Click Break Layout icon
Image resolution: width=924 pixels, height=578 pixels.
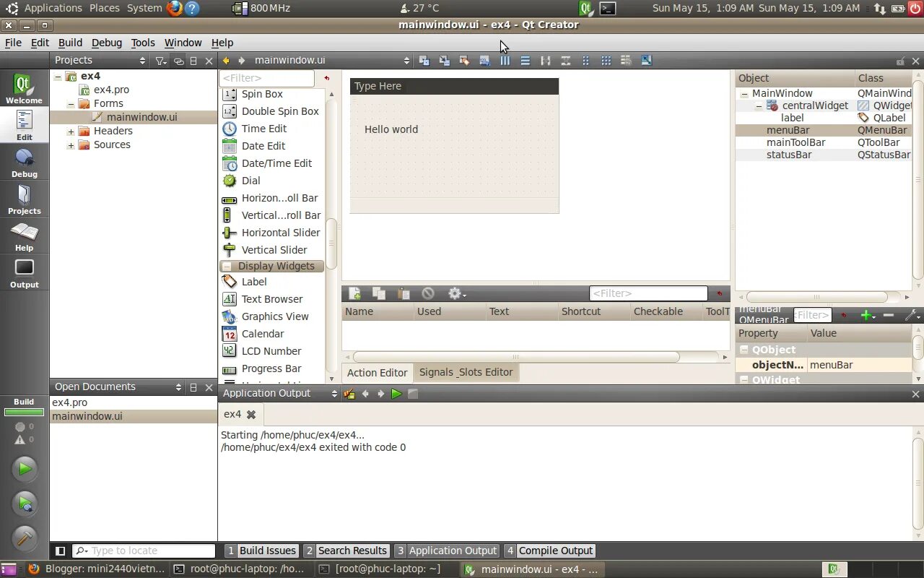tap(627, 61)
